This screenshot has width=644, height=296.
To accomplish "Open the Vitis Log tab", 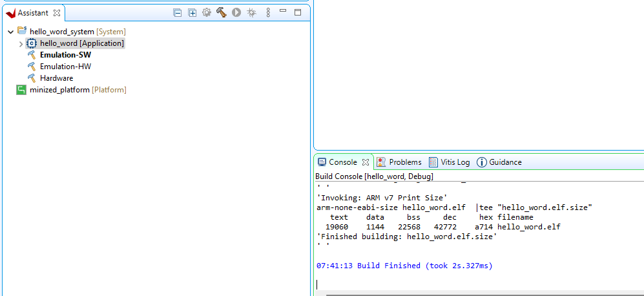I will pos(455,162).
